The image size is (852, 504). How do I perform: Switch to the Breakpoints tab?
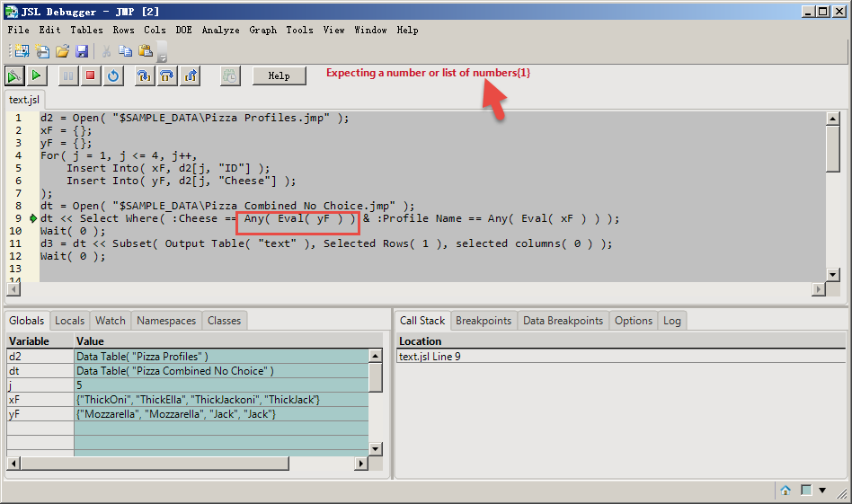coord(484,321)
